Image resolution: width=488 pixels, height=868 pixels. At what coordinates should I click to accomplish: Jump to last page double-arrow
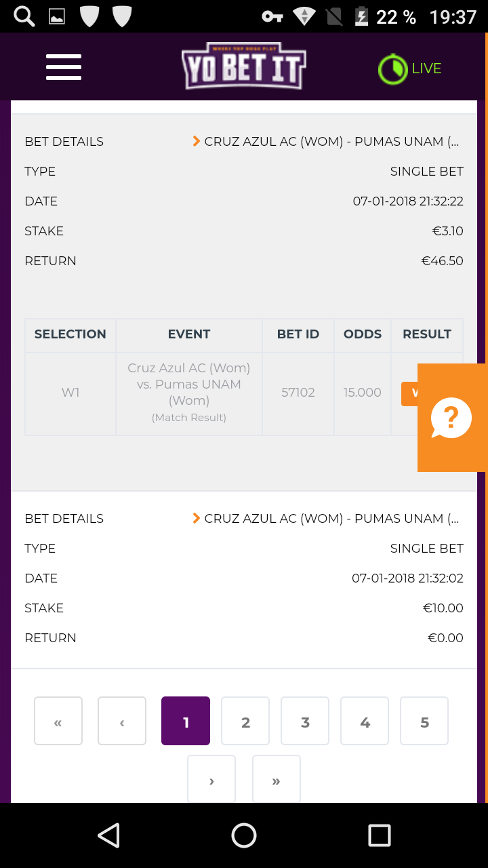coord(277,779)
